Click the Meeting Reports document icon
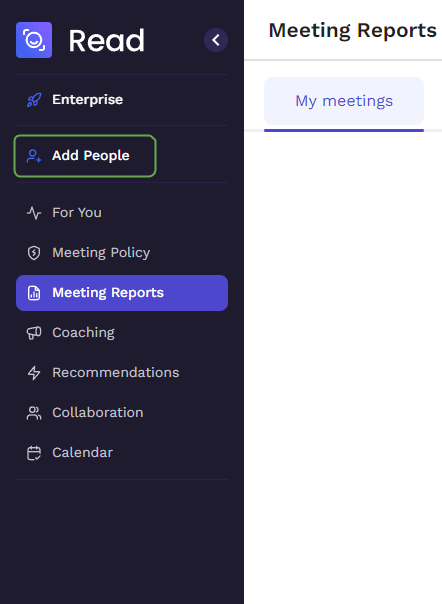 point(34,293)
